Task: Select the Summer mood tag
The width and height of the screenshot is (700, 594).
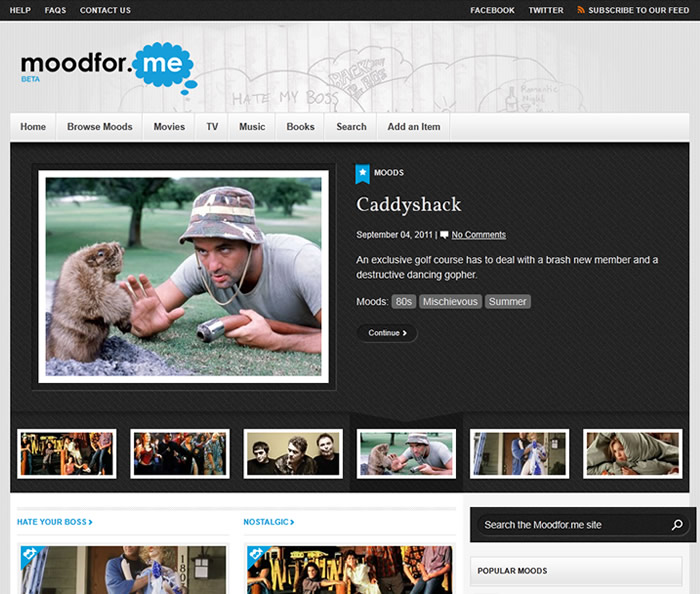Action: 508,302
